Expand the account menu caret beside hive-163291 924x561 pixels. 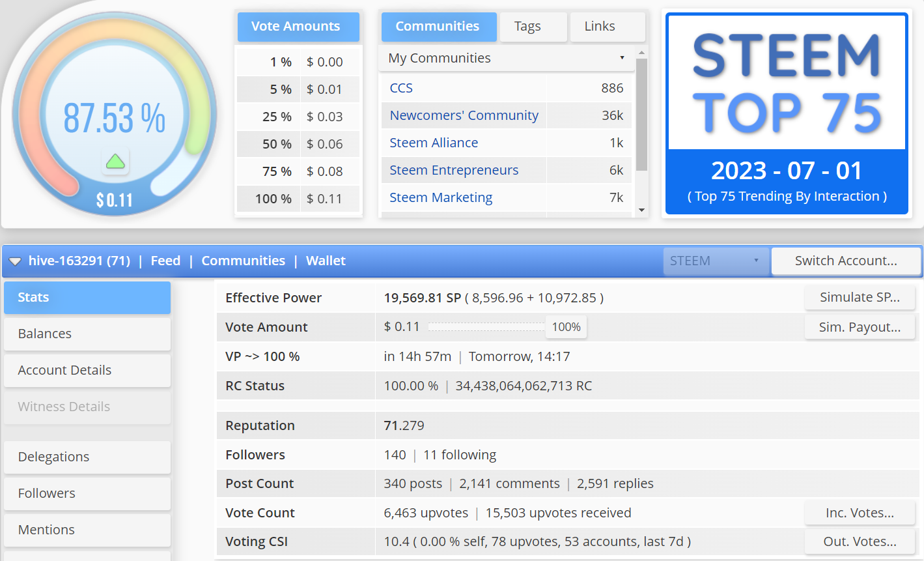(15, 261)
